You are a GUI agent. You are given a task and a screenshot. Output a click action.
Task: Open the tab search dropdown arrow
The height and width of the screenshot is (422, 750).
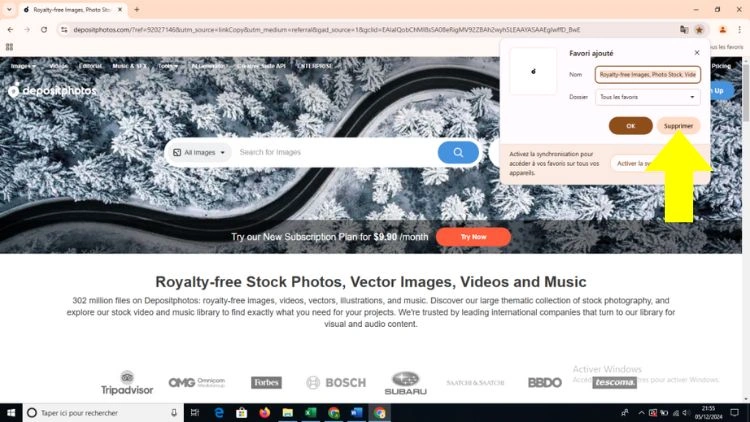click(x=9, y=10)
